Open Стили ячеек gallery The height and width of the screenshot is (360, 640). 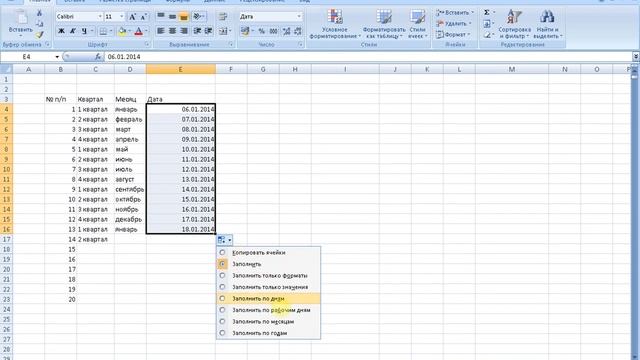coord(417,24)
